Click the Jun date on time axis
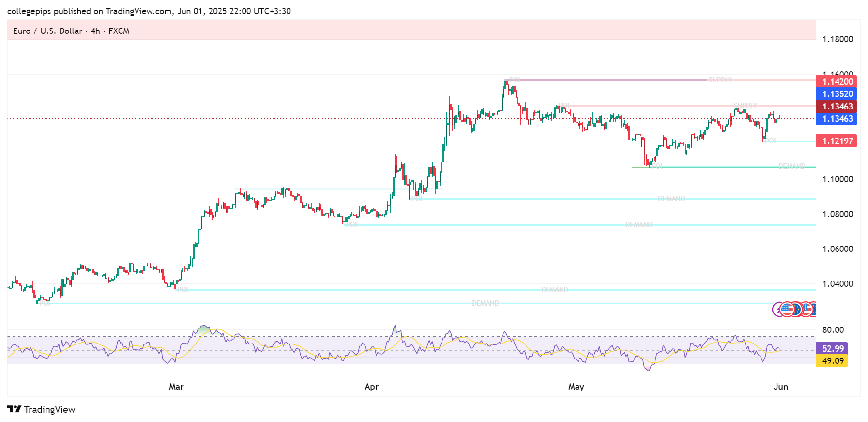This screenshot has width=868, height=422. [781, 387]
